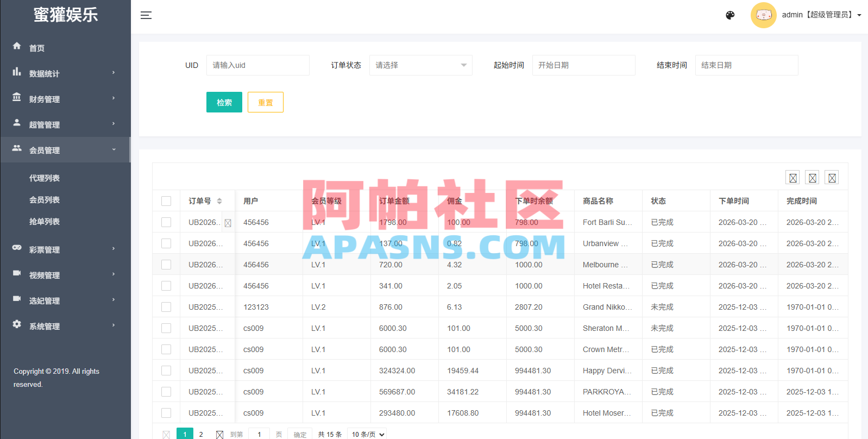This screenshot has height=439, width=868.
Task: Select the row with order amount 876.00
Action: coord(166,307)
